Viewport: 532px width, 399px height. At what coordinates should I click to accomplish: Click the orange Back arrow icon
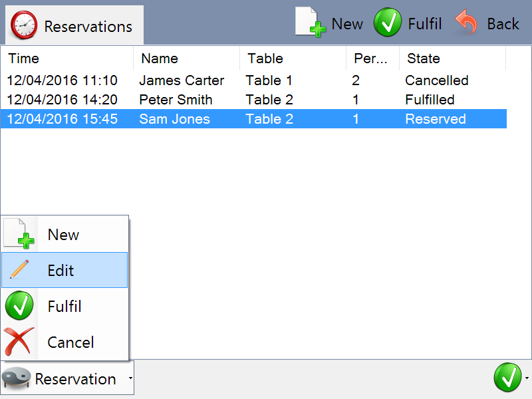(467, 23)
